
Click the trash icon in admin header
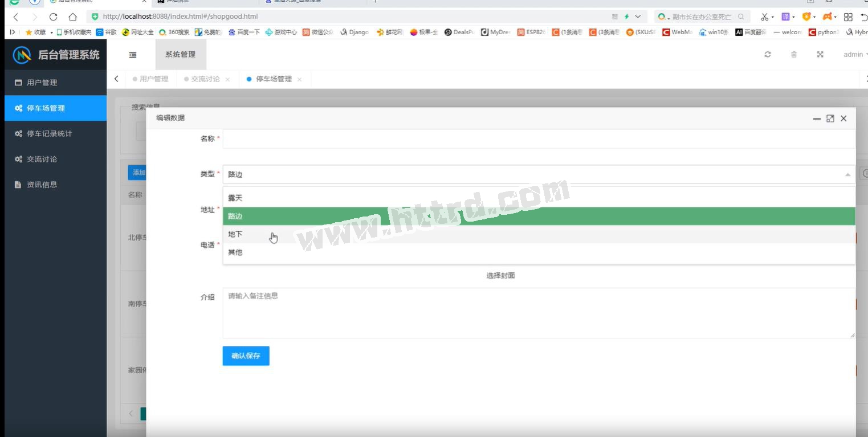pos(794,55)
